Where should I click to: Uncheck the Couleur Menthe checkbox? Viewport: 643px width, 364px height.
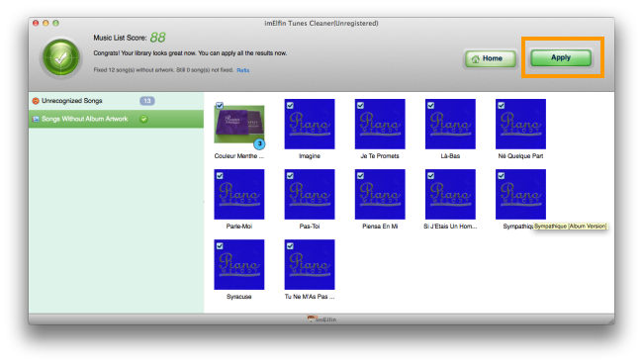(220, 106)
